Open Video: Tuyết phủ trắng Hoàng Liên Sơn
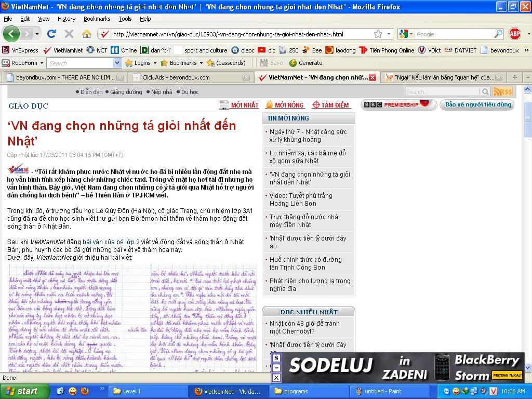The width and height of the screenshot is (532, 399). [301, 199]
